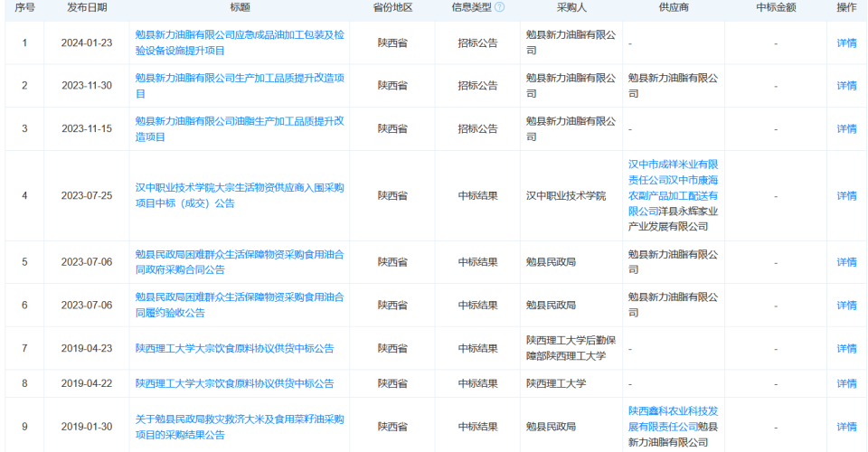This screenshot has height=452, width=868.
Task: Open 详情 for row 5 勉县民政局 合同公告
Action: pyautogui.click(x=846, y=261)
